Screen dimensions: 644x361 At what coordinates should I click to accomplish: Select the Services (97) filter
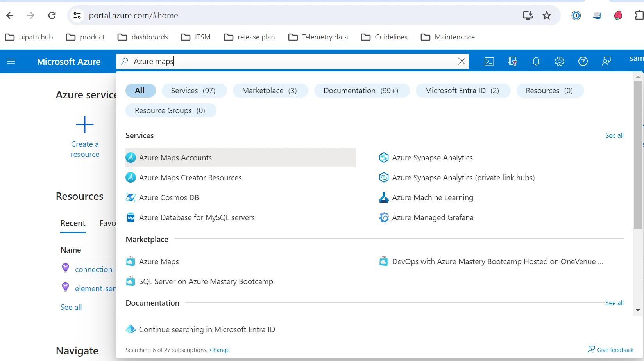click(193, 91)
